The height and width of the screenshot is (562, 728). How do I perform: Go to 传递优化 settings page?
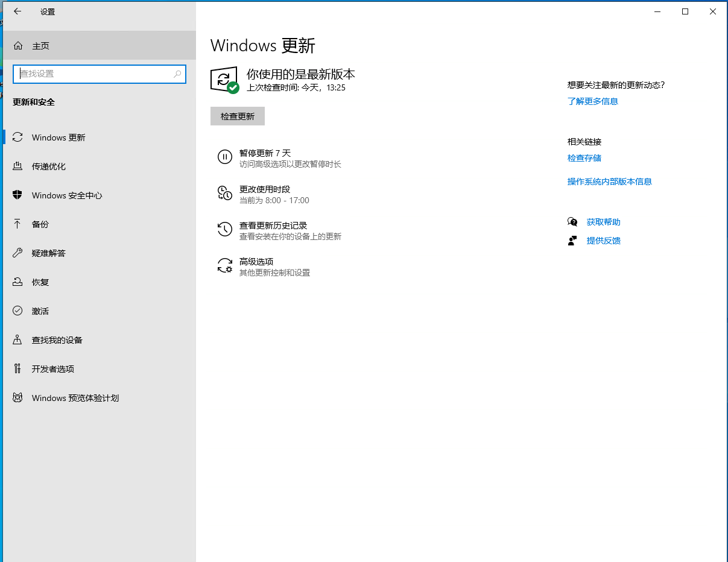pyautogui.click(x=100, y=166)
